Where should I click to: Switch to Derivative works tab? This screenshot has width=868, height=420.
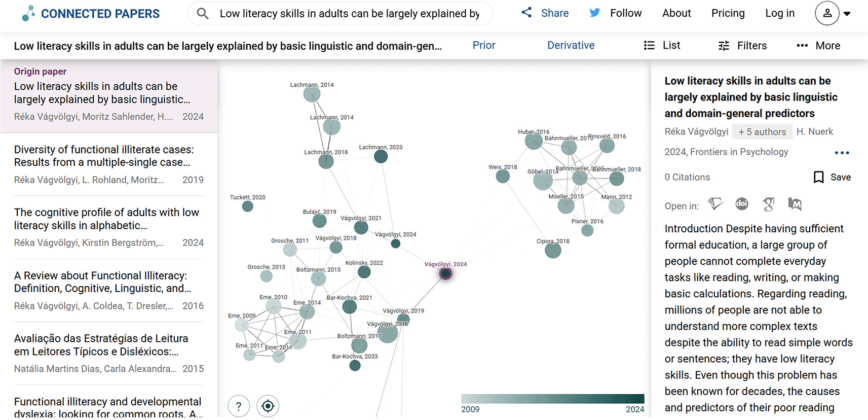tap(571, 46)
